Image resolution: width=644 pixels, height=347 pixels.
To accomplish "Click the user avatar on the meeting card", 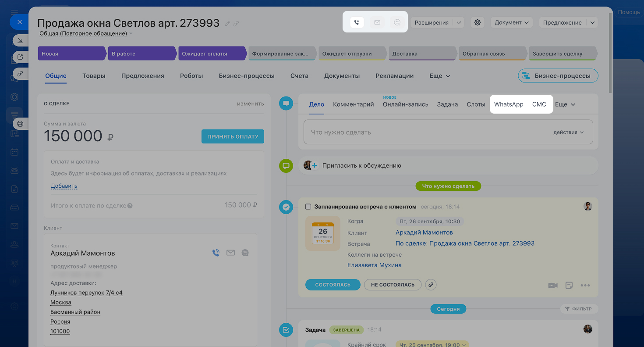I will (588, 206).
